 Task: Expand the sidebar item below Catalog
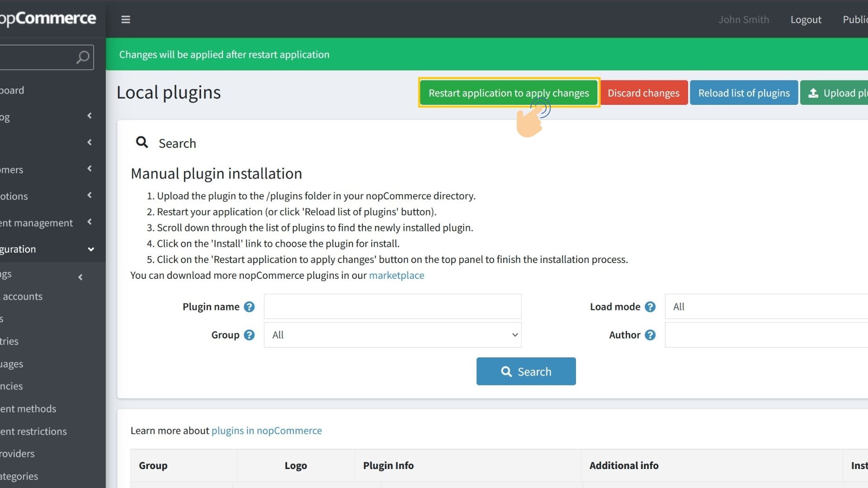tap(90, 142)
